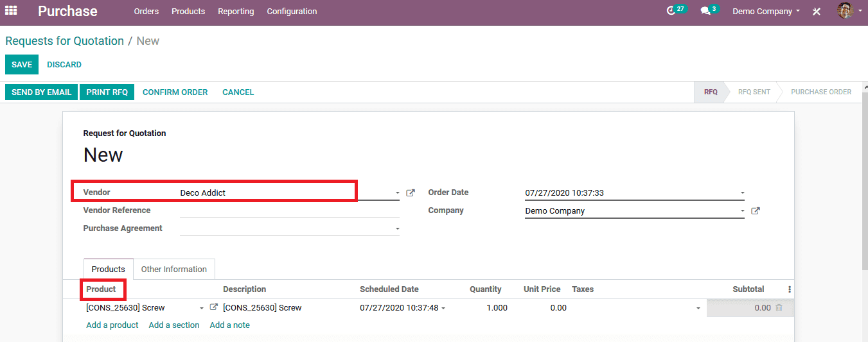Open the Scheduled Date dropdown arrow

coord(443,308)
